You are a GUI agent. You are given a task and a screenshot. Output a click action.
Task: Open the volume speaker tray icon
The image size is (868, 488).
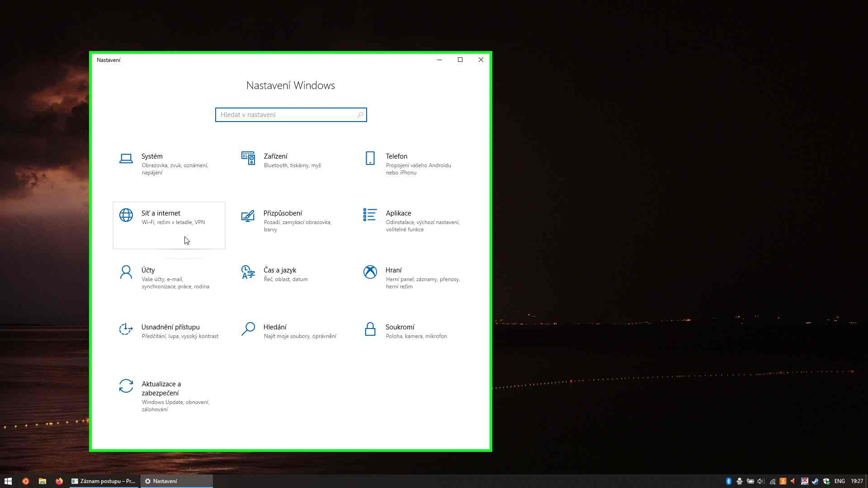tap(761, 481)
